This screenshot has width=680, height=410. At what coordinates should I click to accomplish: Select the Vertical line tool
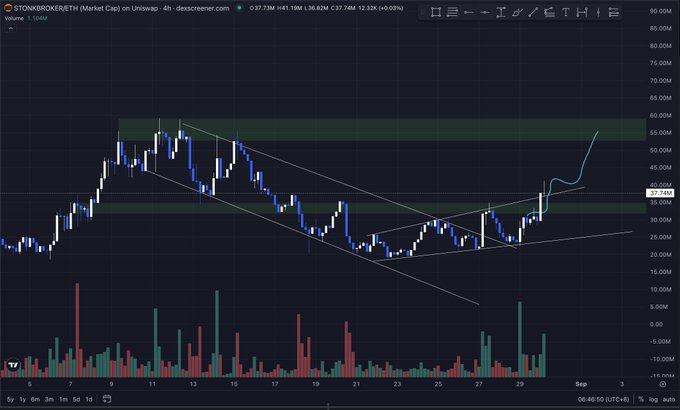point(598,12)
